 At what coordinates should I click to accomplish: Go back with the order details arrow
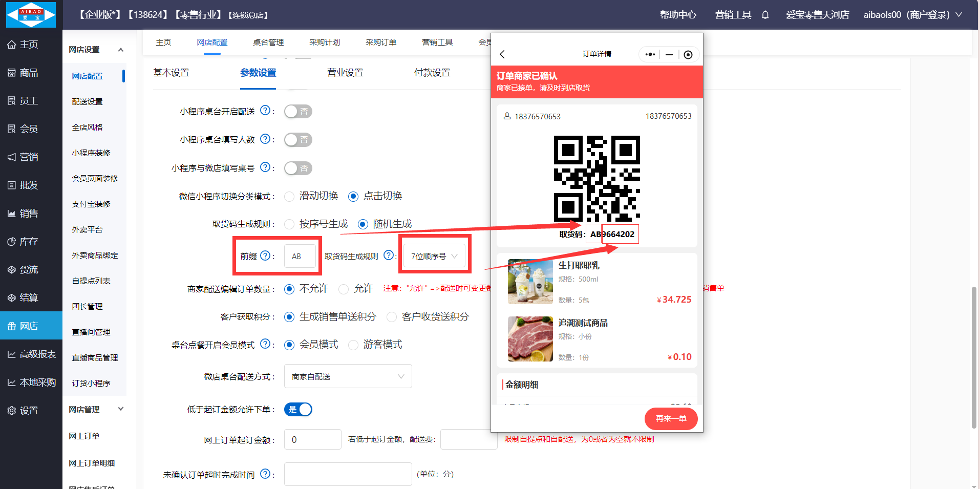coord(502,54)
